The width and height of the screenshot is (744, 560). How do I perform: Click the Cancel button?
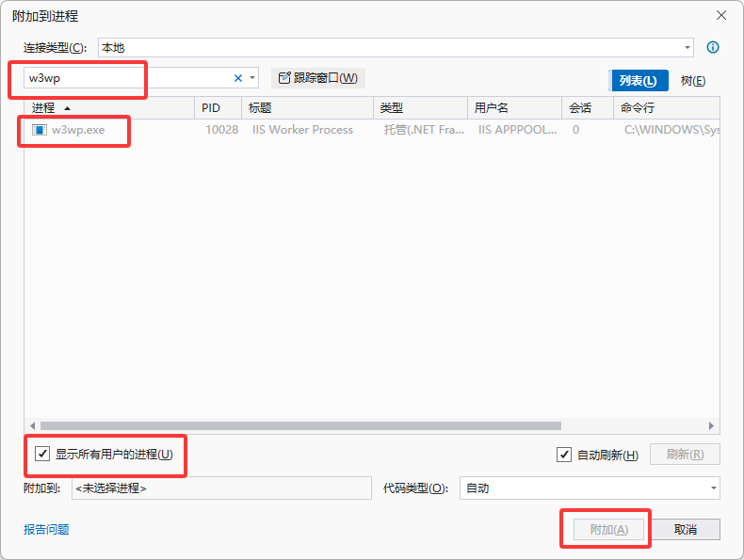point(685,530)
